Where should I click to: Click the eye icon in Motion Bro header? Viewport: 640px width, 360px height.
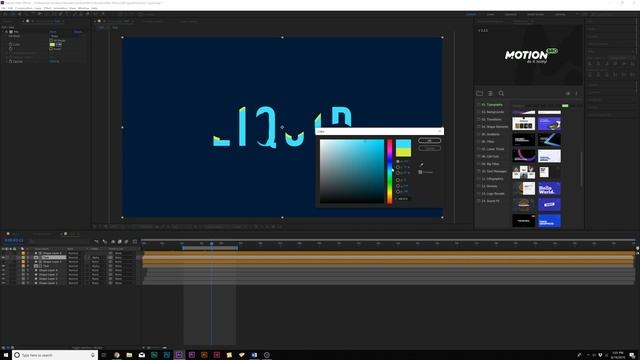[x=568, y=93]
